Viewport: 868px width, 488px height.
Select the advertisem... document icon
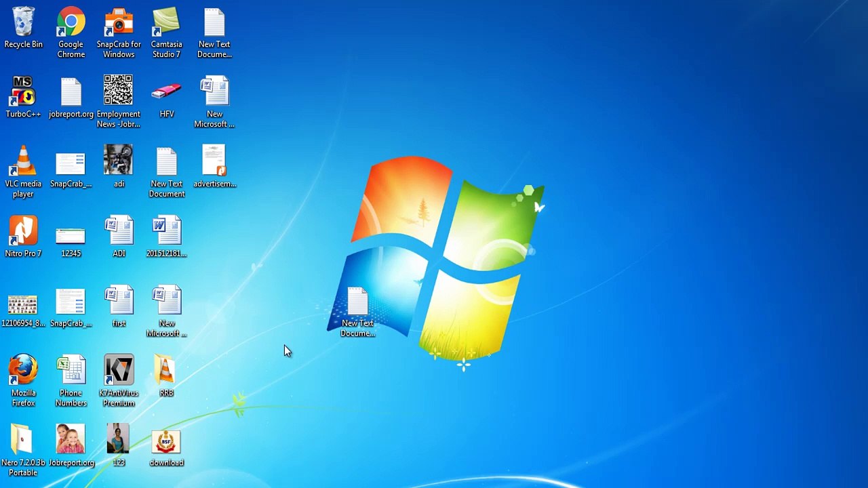(214, 167)
